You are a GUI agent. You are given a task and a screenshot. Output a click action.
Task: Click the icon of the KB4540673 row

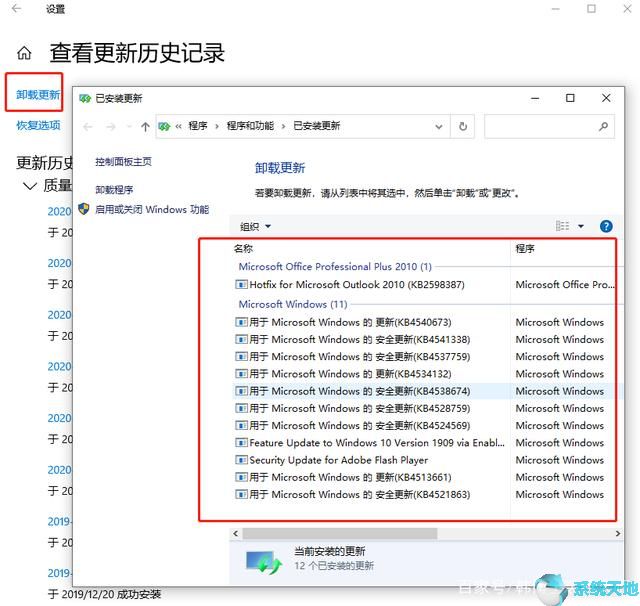pyautogui.click(x=241, y=322)
